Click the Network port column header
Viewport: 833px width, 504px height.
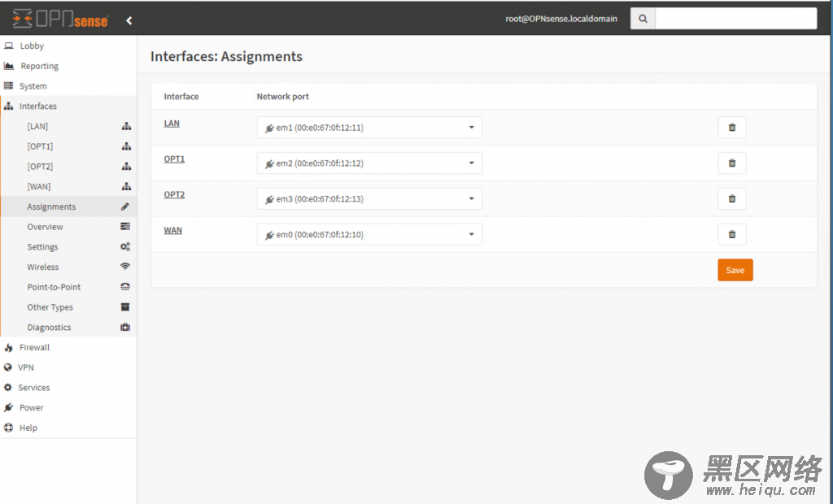tap(282, 96)
